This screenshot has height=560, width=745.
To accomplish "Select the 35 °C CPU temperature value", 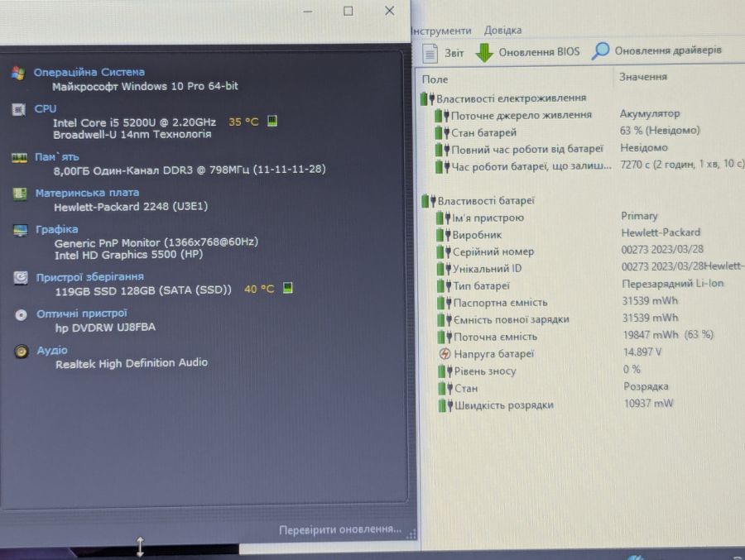I will (x=243, y=122).
